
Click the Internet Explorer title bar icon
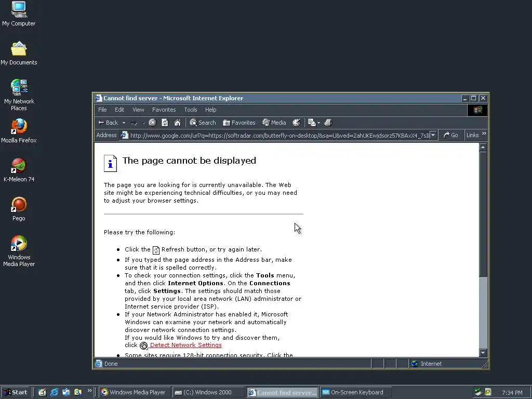point(99,98)
